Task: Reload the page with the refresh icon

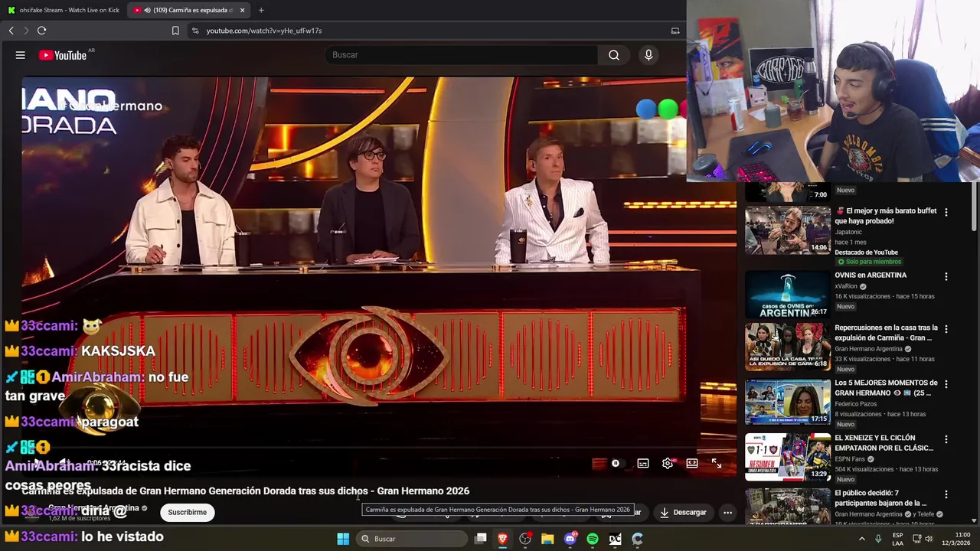Action: coord(41,31)
